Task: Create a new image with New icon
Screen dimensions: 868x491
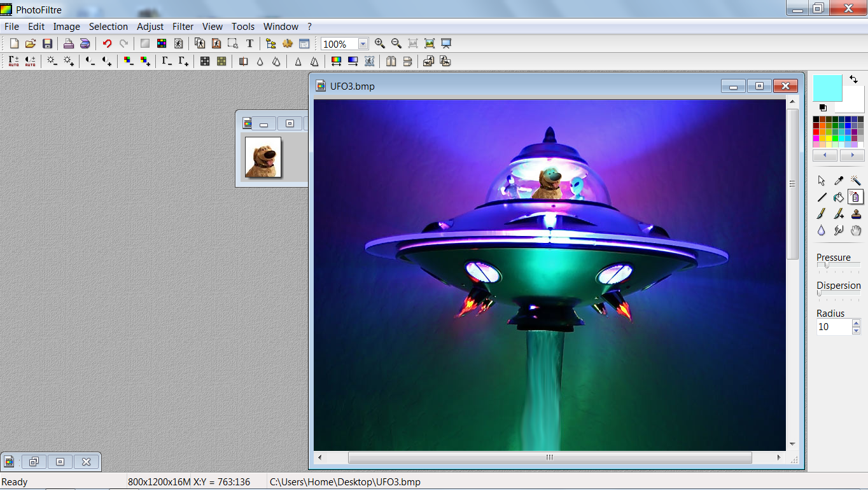Action: (x=14, y=43)
